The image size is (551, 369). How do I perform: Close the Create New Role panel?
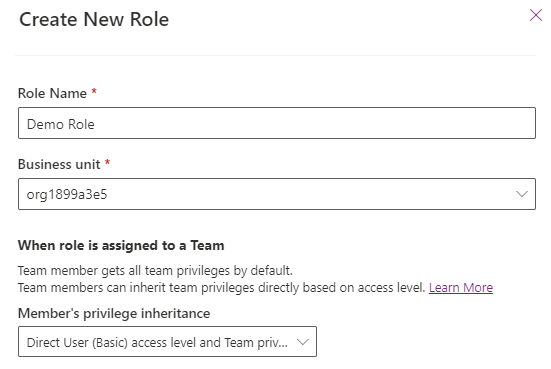tap(536, 15)
